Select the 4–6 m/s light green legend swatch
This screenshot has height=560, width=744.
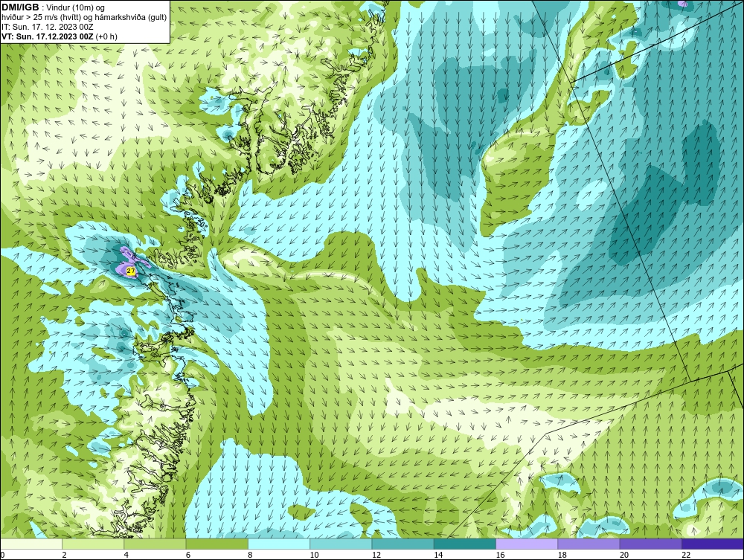pyautogui.click(x=155, y=544)
